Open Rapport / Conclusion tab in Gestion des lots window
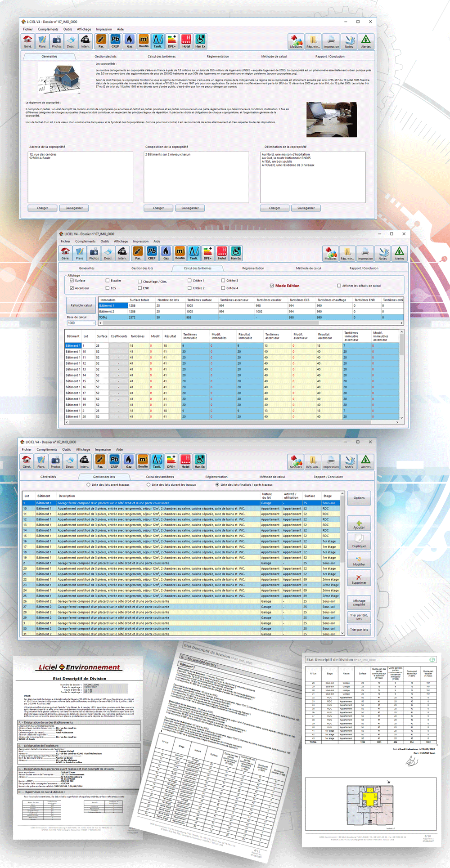 pyautogui.click(x=328, y=477)
